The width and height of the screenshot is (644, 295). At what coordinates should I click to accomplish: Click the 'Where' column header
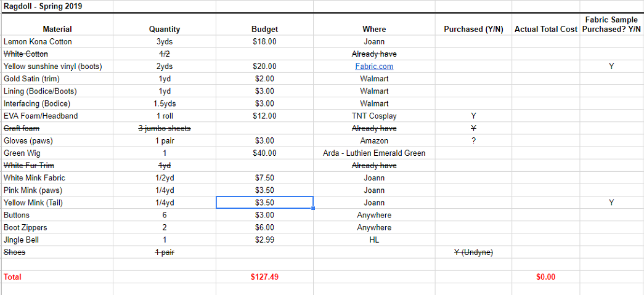point(374,25)
